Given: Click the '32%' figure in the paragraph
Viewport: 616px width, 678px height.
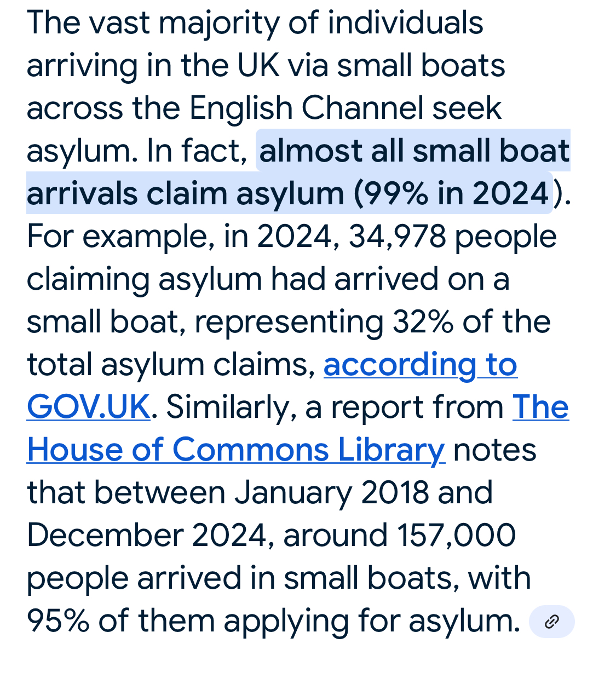Looking at the screenshot, I should (423, 321).
